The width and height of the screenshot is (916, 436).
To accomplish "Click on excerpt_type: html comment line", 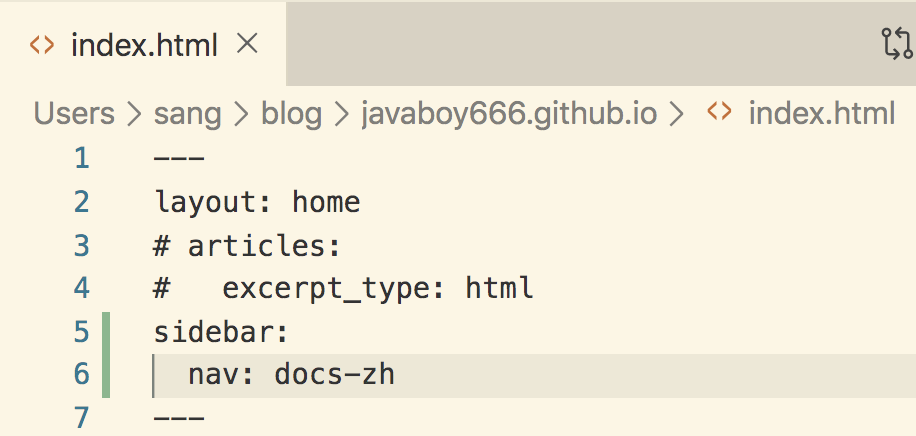I will pos(344,289).
